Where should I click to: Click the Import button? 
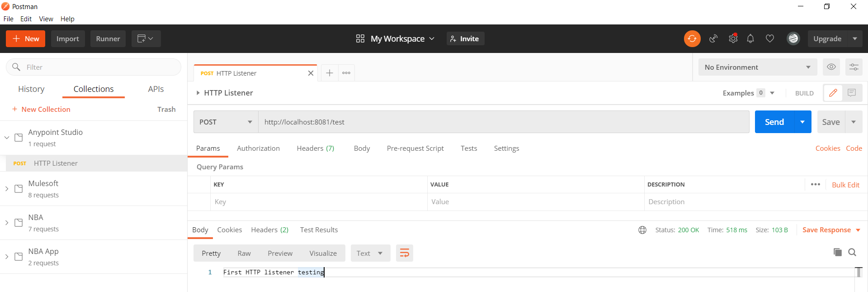click(x=68, y=38)
